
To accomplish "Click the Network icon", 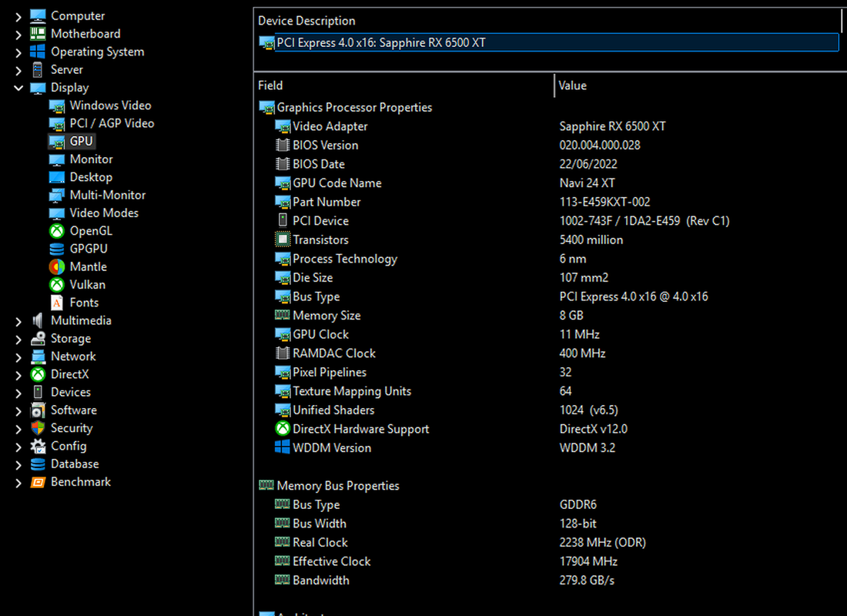I will pyautogui.click(x=38, y=356).
